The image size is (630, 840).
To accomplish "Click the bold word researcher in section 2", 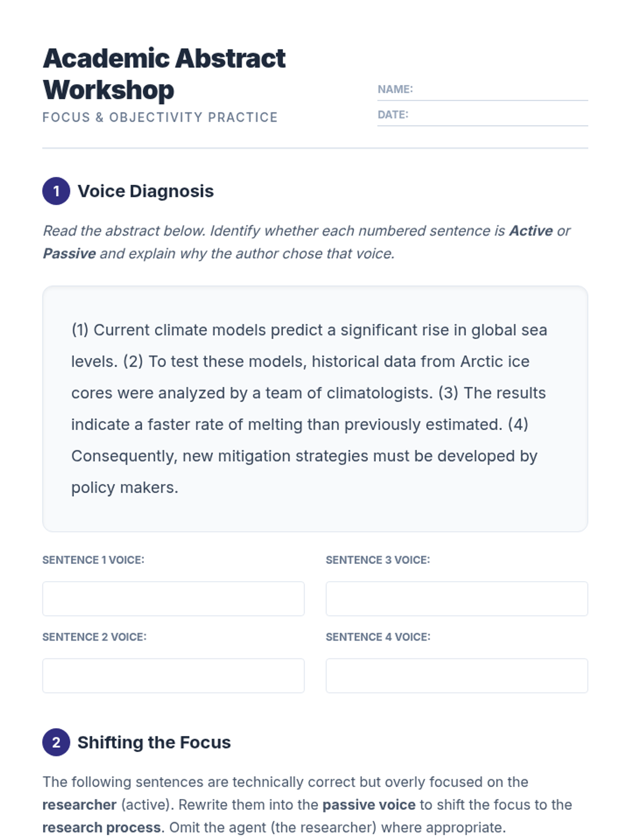I will (79, 805).
